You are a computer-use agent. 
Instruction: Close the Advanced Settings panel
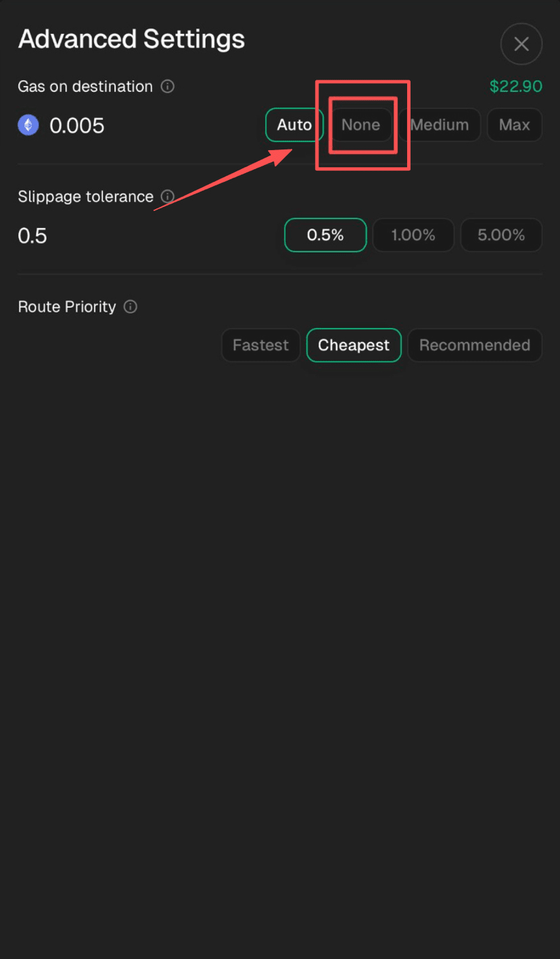coord(521,44)
